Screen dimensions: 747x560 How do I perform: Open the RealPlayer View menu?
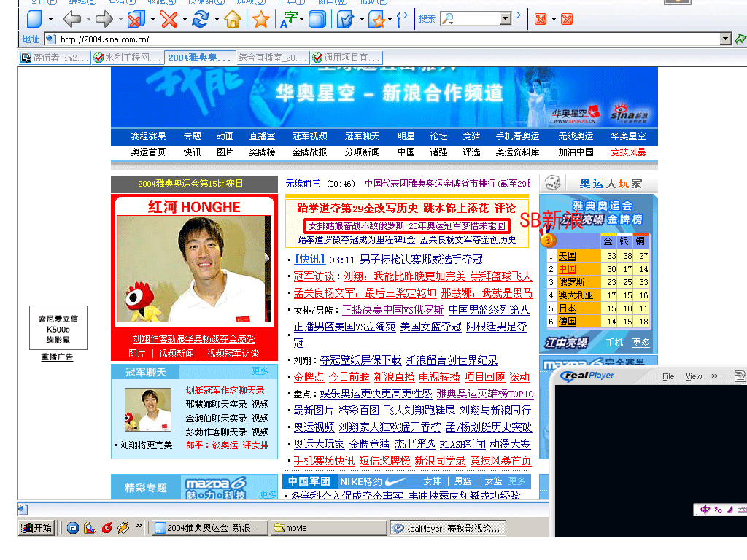click(694, 376)
